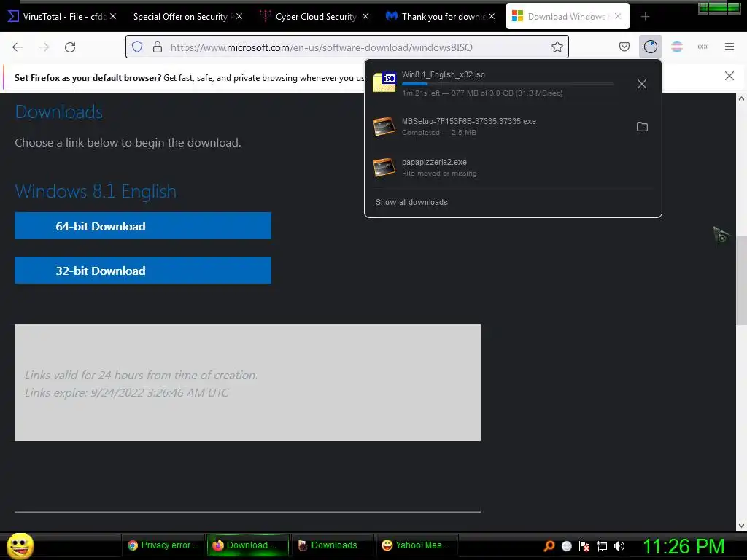Close the Thank you for download tab
The image size is (747, 560).
[492, 16]
